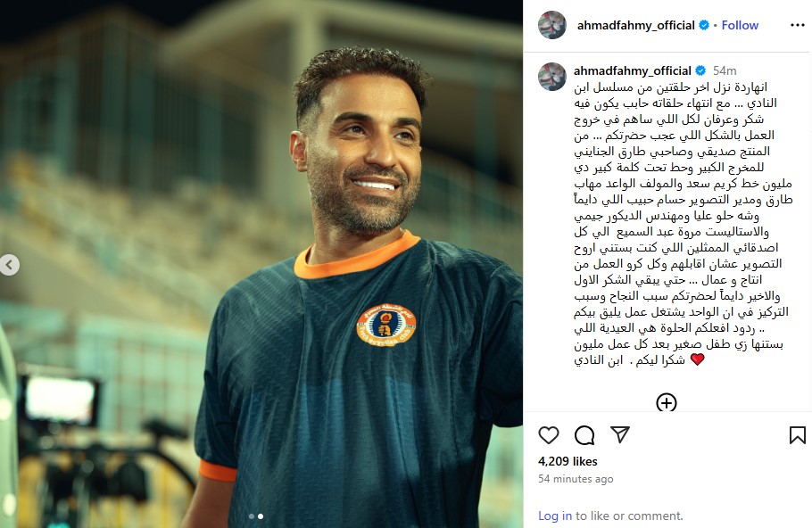Open the profile avatar in the post header

pos(552,25)
